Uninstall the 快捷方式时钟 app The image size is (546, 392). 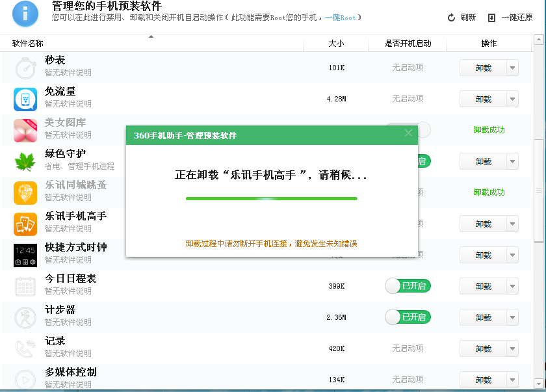pos(484,255)
